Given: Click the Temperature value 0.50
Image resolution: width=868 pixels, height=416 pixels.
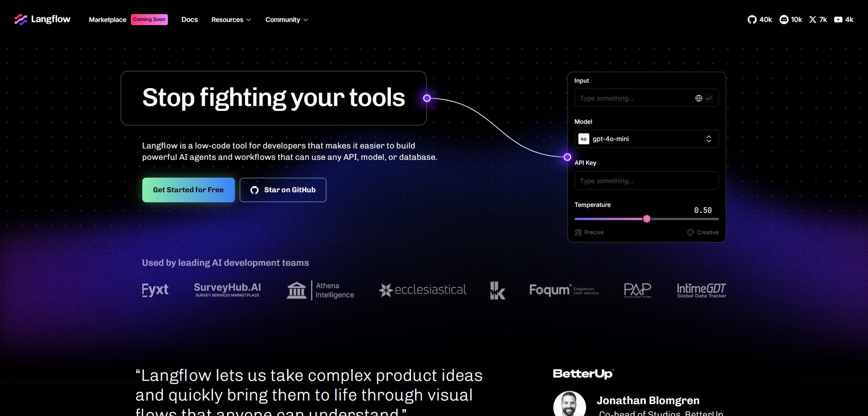Looking at the screenshot, I should [703, 211].
